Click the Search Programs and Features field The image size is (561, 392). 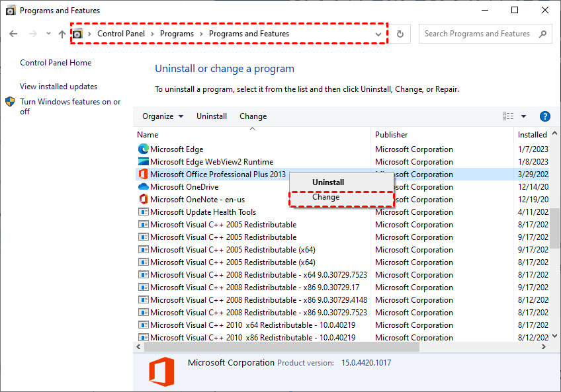coord(477,34)
